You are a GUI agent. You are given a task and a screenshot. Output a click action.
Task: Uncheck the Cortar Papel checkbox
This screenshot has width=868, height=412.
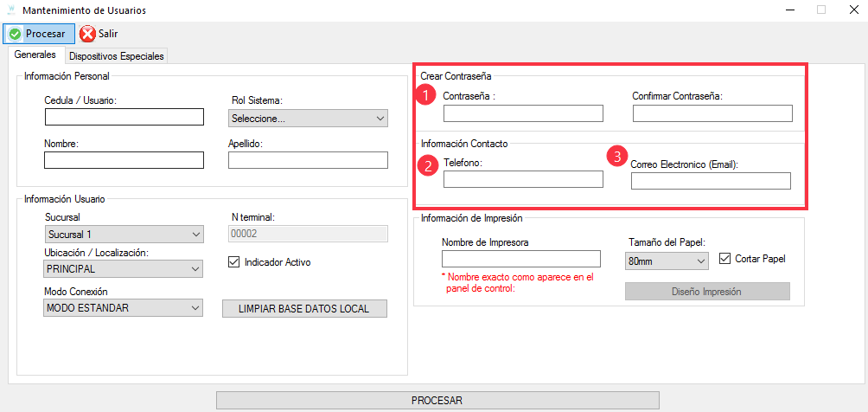point(725,258)
